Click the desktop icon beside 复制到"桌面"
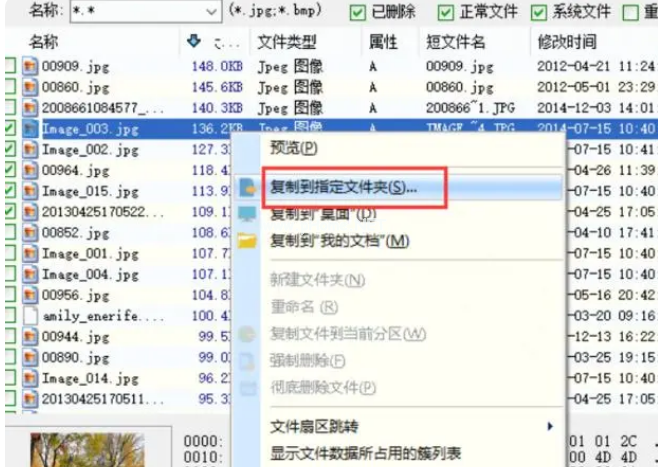Image resolution: width=658 pixels, height=467 pixels. point(250,214)
